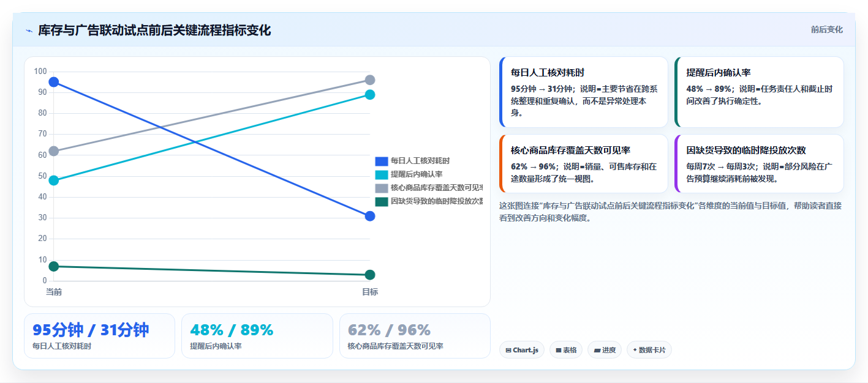Click the gray data point at 96 for 目标

370,80
